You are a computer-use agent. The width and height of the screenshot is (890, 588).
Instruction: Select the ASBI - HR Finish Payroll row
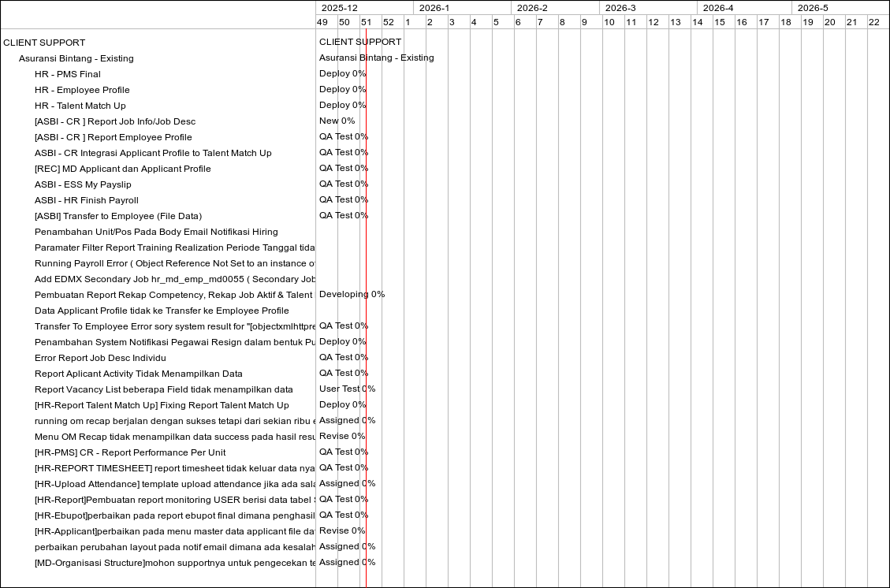coord(86,200)
